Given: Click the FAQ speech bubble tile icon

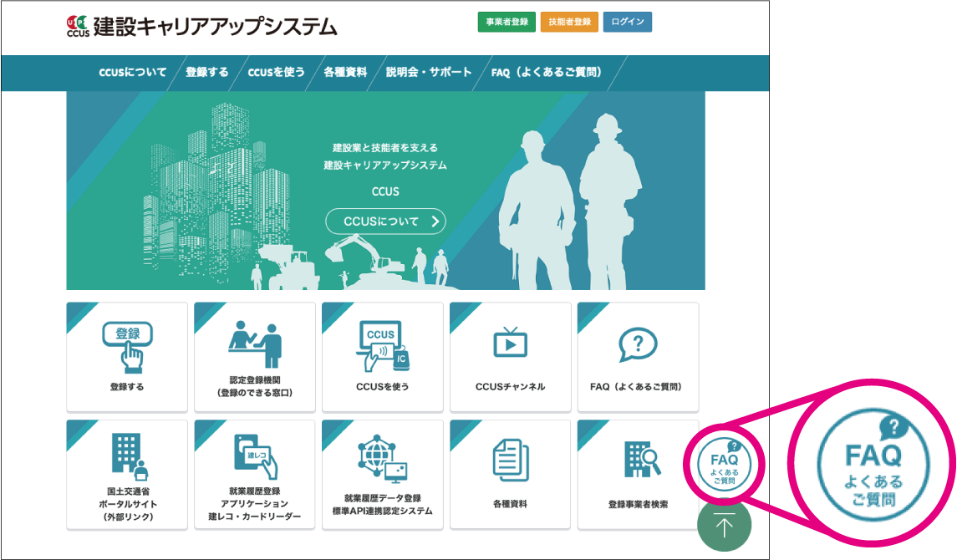Looking at the screenshot, I should coord(638,344).
